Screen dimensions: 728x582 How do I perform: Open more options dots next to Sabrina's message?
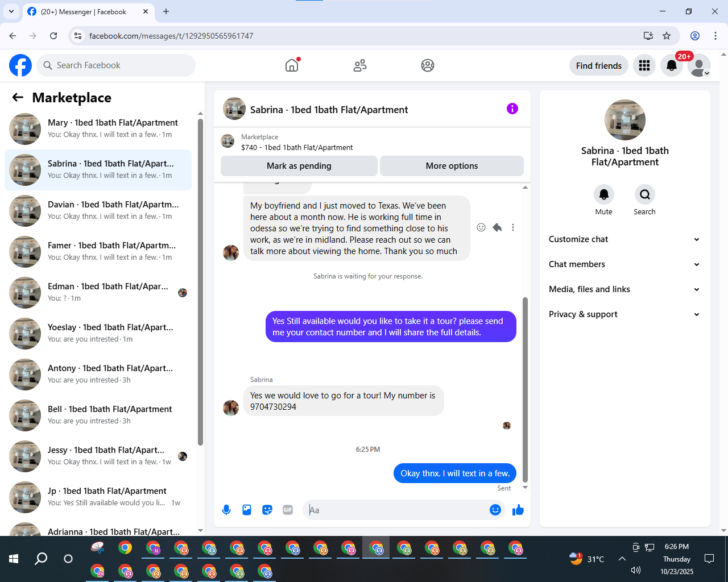click(513, 227)
